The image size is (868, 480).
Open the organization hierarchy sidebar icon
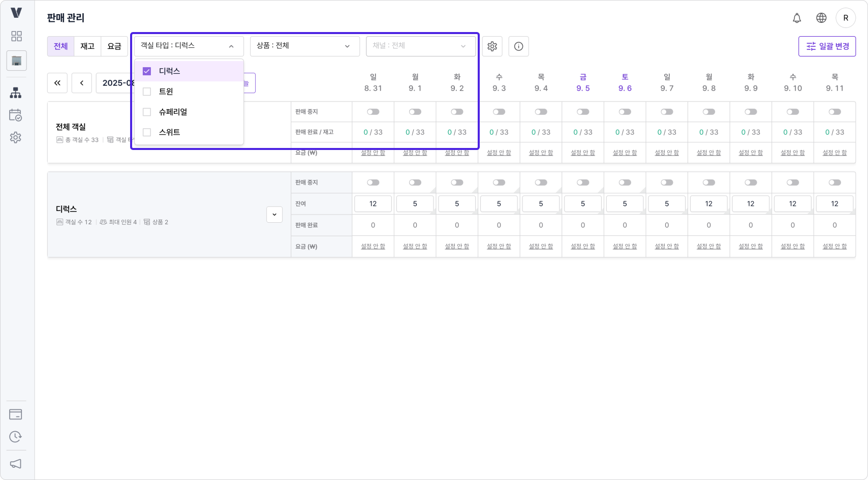(x=16, y=93)
